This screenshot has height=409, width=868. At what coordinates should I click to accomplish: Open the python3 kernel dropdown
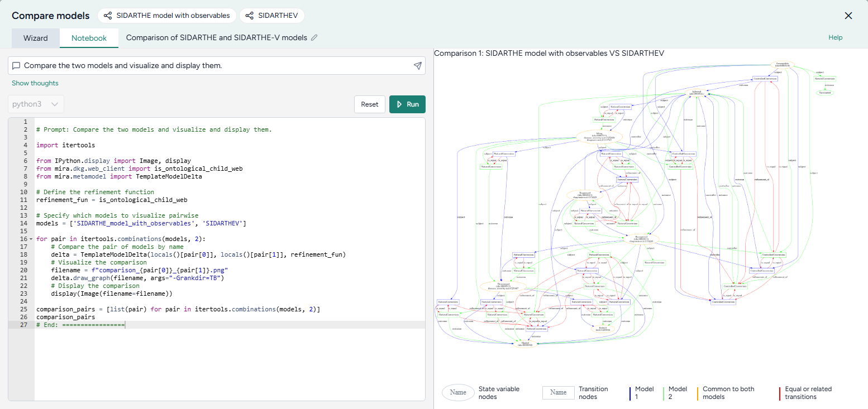coord(36,104)
